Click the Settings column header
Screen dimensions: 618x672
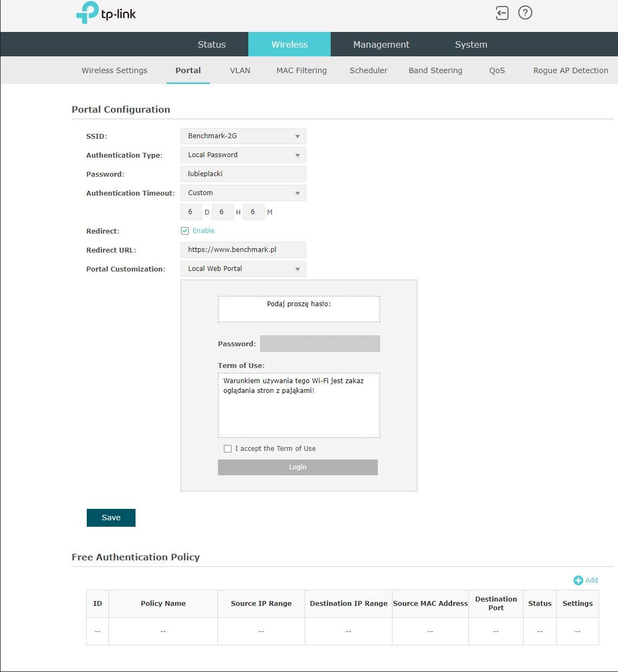click(577, 604)
